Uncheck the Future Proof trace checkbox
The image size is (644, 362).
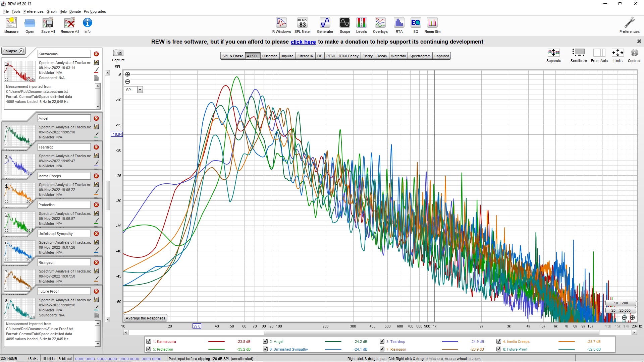(499, 349)
